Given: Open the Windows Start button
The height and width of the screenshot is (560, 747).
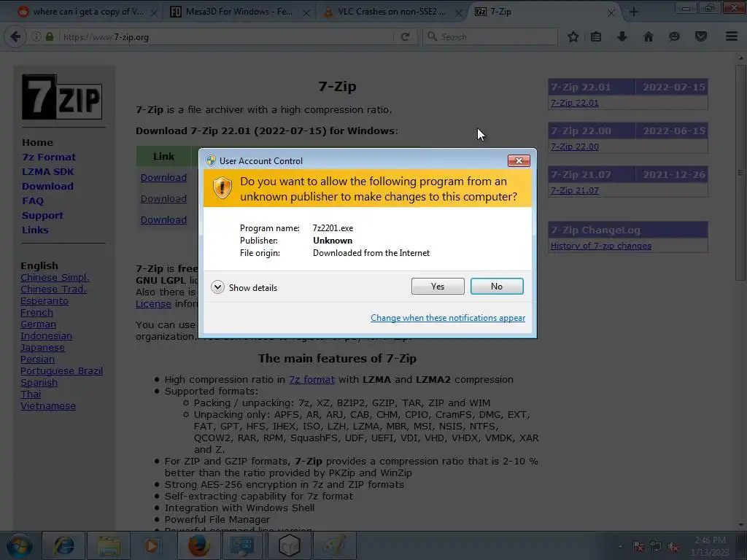Looking at the screenshot, I should click(x=20, y=545).
